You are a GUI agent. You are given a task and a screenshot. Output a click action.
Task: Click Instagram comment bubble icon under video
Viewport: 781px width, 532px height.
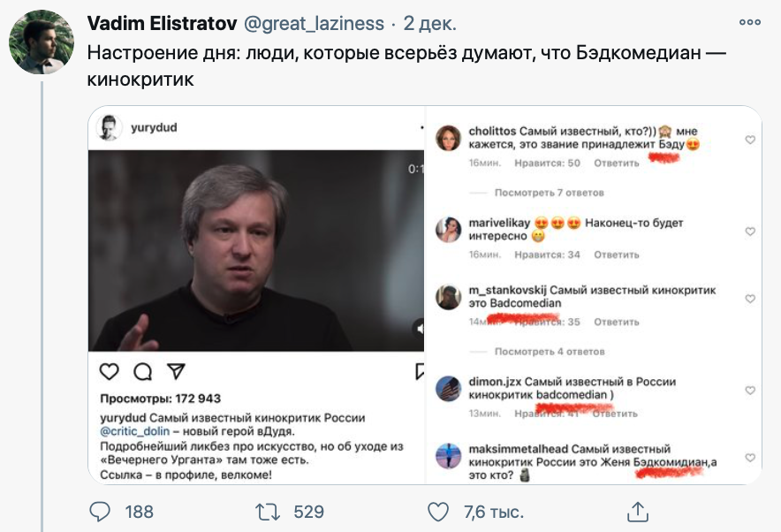pos(142,371)
